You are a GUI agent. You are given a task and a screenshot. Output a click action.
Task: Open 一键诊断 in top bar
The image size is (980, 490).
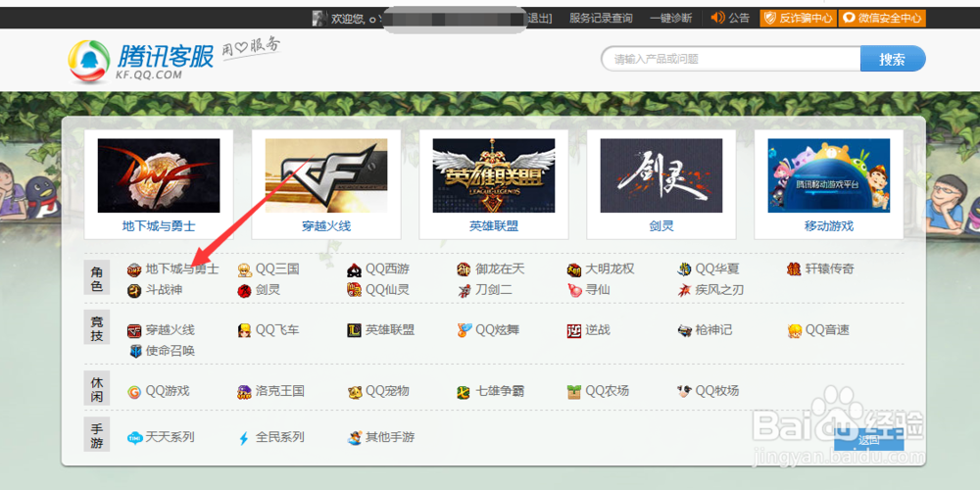[670, 18]
